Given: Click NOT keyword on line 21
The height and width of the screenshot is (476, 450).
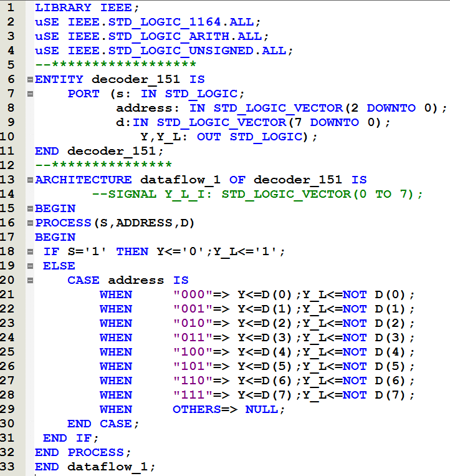Looking at the screenshot, I should [355, 294].
